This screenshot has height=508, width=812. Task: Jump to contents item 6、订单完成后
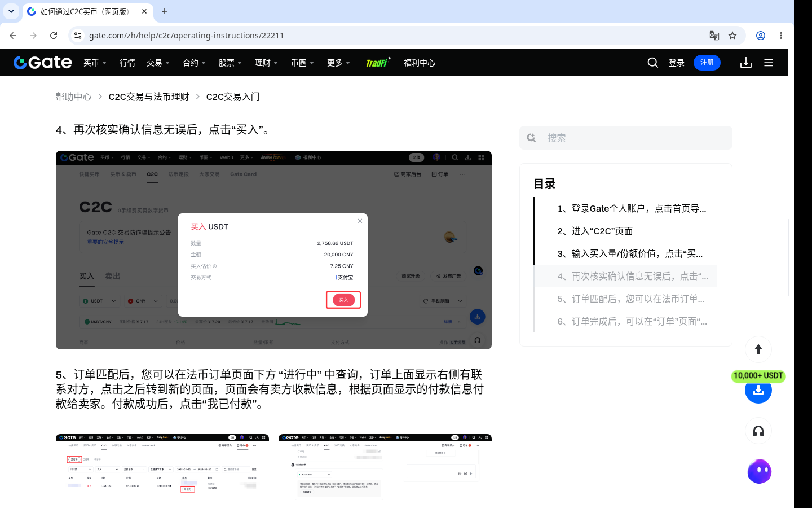pyautogui.click(x=632, y=321)
